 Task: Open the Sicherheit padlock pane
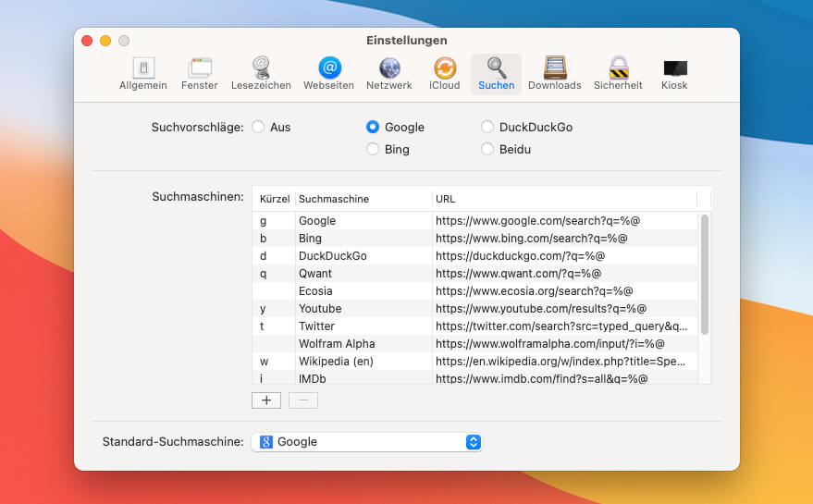[x=618, y=74]
